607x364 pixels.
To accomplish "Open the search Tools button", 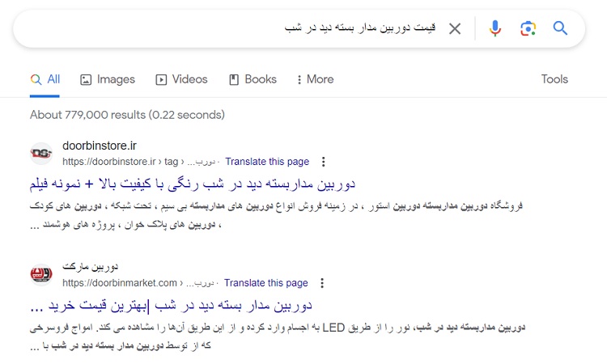I will (x=554, y=79).
